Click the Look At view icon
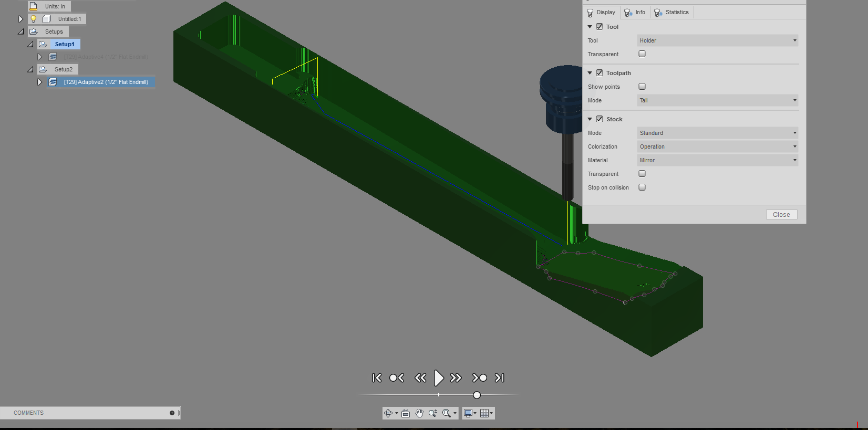 [406, 413]
